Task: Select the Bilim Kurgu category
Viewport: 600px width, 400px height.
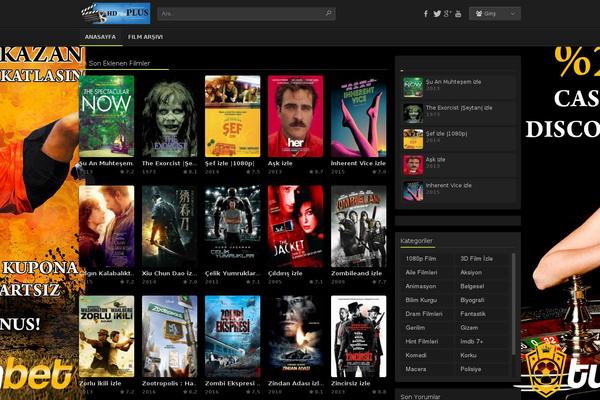Action: click(x=421, y=300)
